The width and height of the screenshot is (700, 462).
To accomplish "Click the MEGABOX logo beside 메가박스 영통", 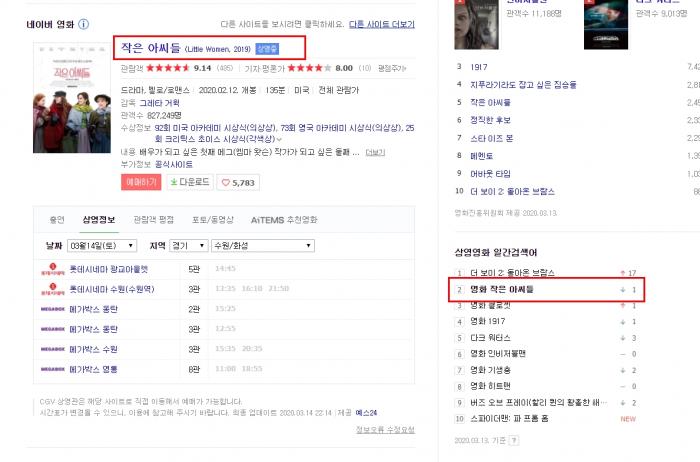I will [x=53, y=369].
